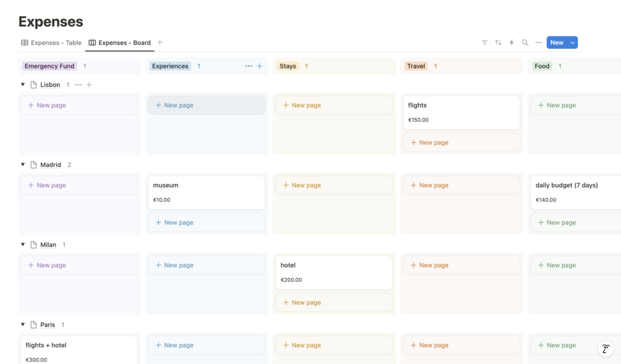Click the Milan group name
This screenshot has width=621, height=364.
click(x=48, y=245)
